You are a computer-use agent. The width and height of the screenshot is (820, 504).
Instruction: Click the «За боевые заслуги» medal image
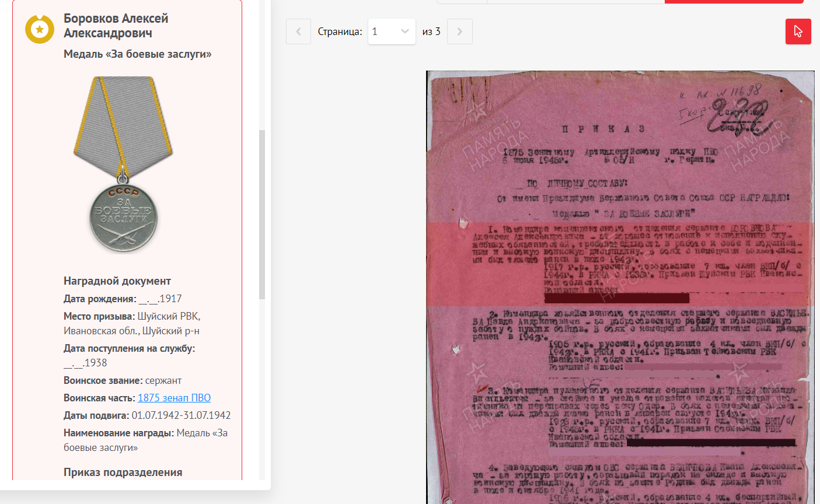[123, 164]
